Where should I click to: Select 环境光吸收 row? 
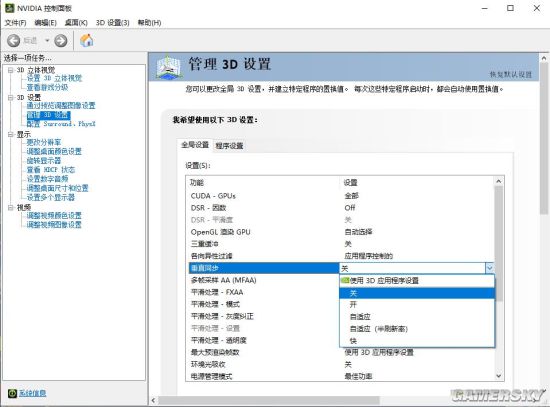[x=340, y=364]
